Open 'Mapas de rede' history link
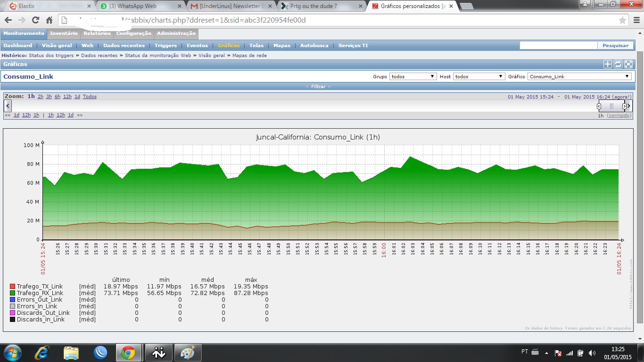 pos(249,56)
